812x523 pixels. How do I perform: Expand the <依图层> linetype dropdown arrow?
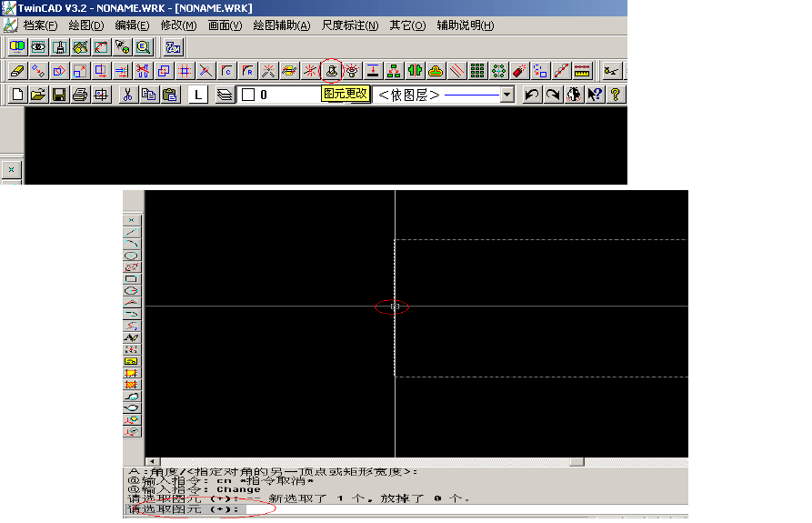(507, 95)
